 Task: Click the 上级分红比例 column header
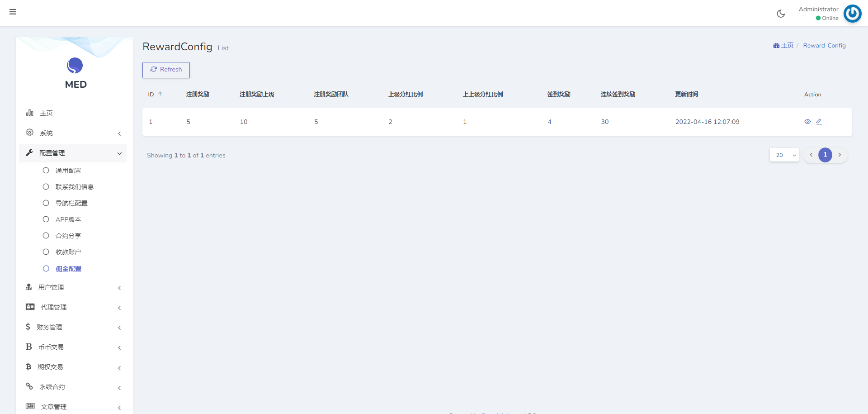(x=406, y=94)
